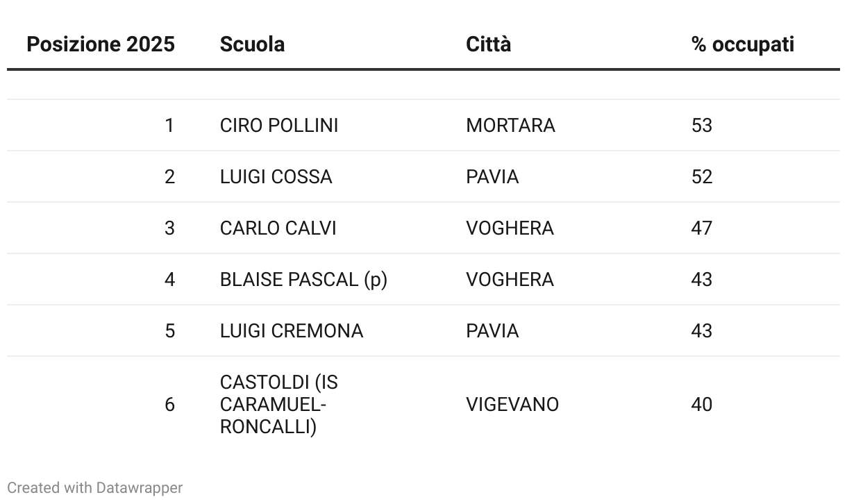The width and height of the screenshot is (847, 504).
Task: Click the Città column header
Action: 489,44
